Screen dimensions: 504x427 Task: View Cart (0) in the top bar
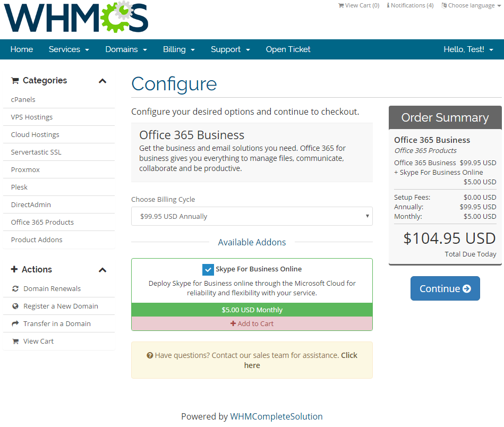point(358,5)
